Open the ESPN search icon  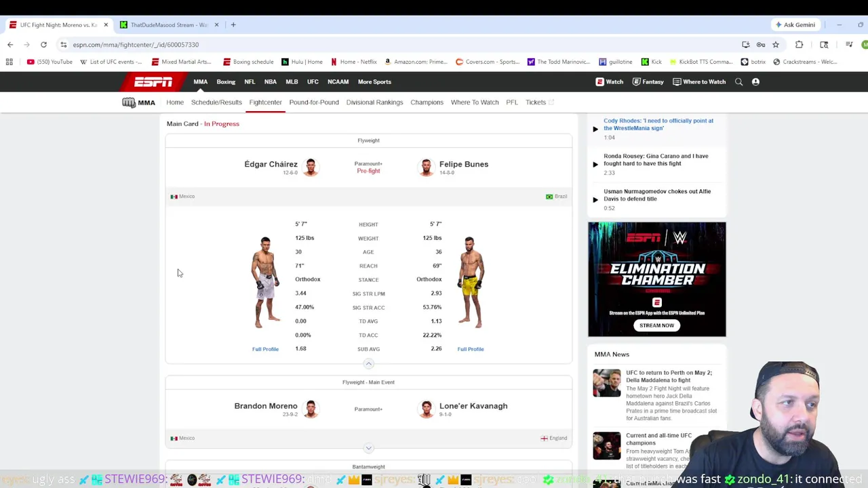738,82
